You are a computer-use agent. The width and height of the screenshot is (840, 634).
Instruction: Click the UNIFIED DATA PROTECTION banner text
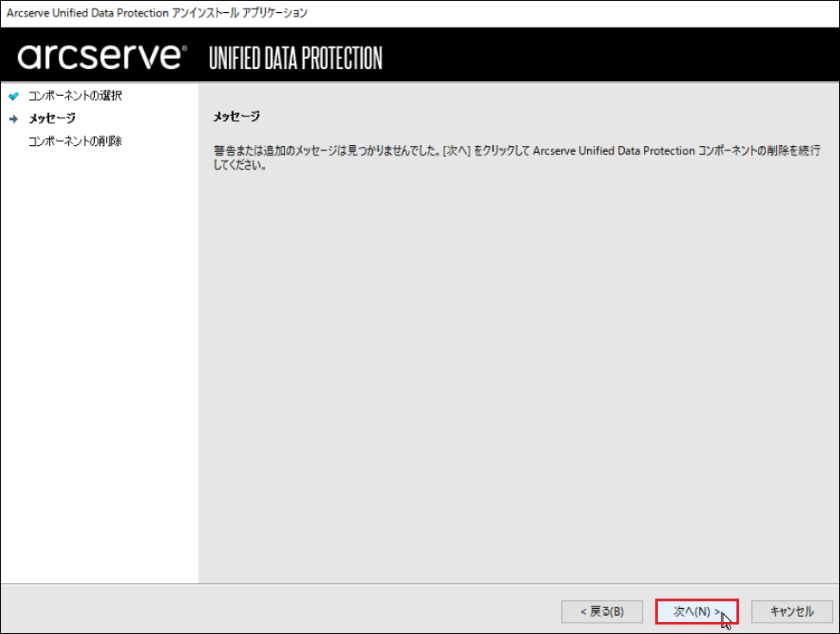click(x=296, y=58)
